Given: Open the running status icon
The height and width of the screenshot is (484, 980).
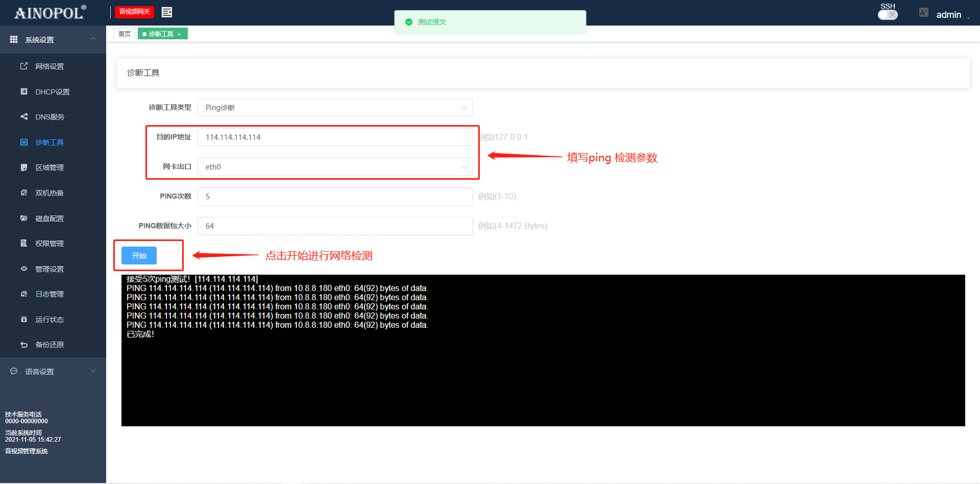Looking at the screenshot, I should pos(24,320).
